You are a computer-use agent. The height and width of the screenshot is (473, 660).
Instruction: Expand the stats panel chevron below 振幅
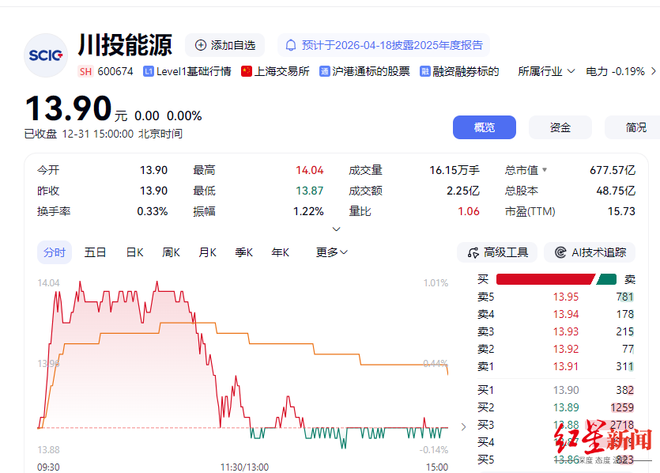pos(336,229)
